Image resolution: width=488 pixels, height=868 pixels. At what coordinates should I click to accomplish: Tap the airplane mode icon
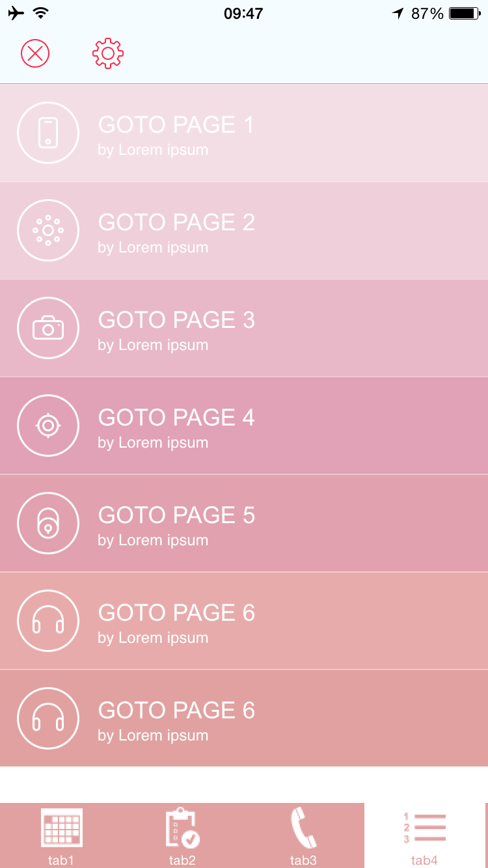(x=16, y=13)
